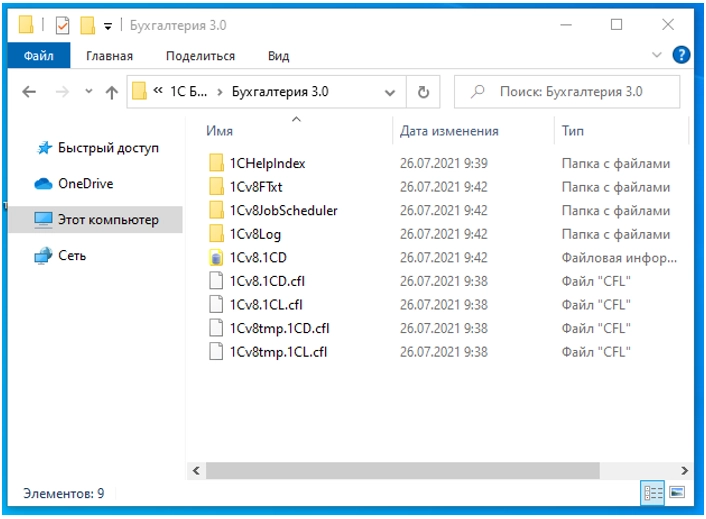Screen dimensions: 706x519
Task: Select the 1Cv8JobScheduler folder
Action: pyautogui.click(x=283, y=211)
